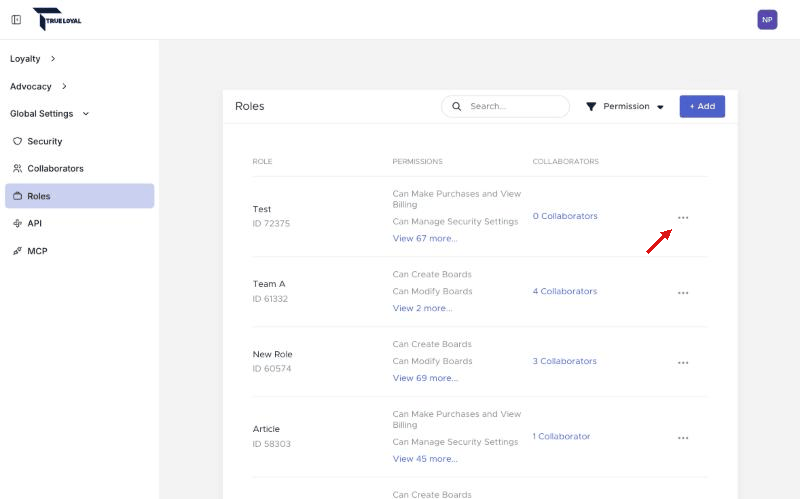Click role ID 60574
The image size is (800, 499).
[x=271, y=369]
